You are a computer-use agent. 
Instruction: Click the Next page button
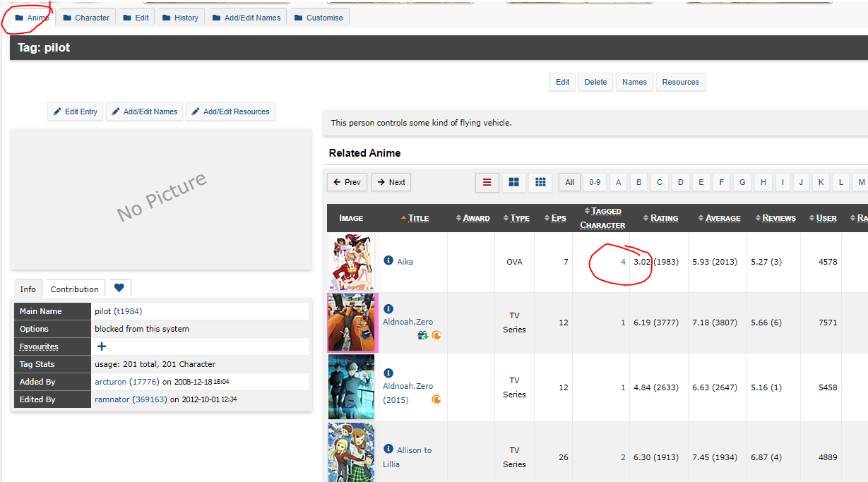tap(391, 182)
